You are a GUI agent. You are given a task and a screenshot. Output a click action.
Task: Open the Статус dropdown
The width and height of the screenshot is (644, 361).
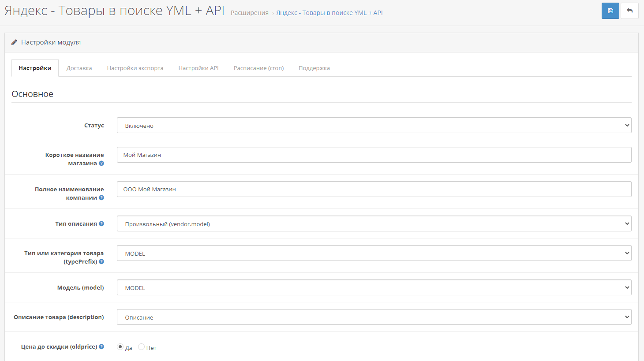[374, 125]
